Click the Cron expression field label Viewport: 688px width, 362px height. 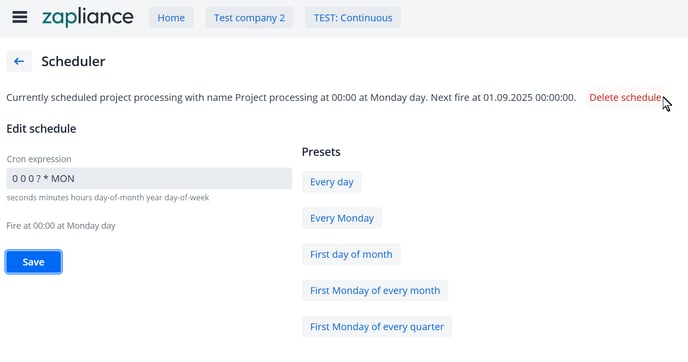(x=39, y=159)
